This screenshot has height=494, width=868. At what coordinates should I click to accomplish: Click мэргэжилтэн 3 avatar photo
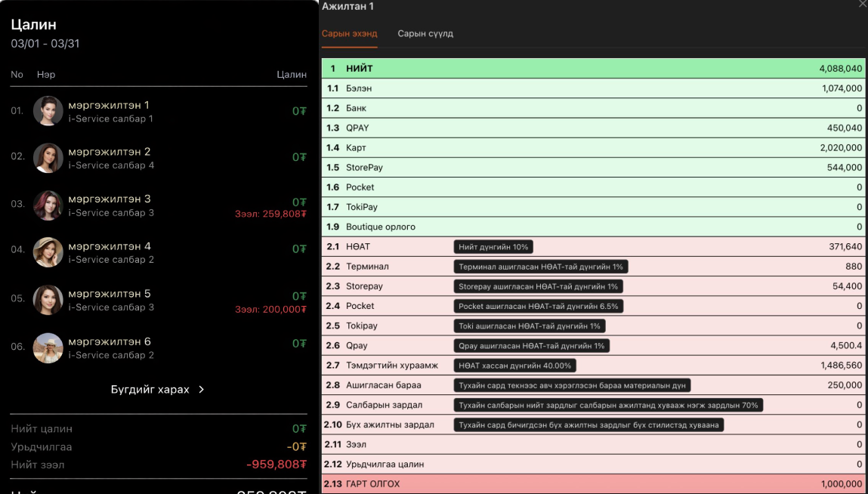48,205
